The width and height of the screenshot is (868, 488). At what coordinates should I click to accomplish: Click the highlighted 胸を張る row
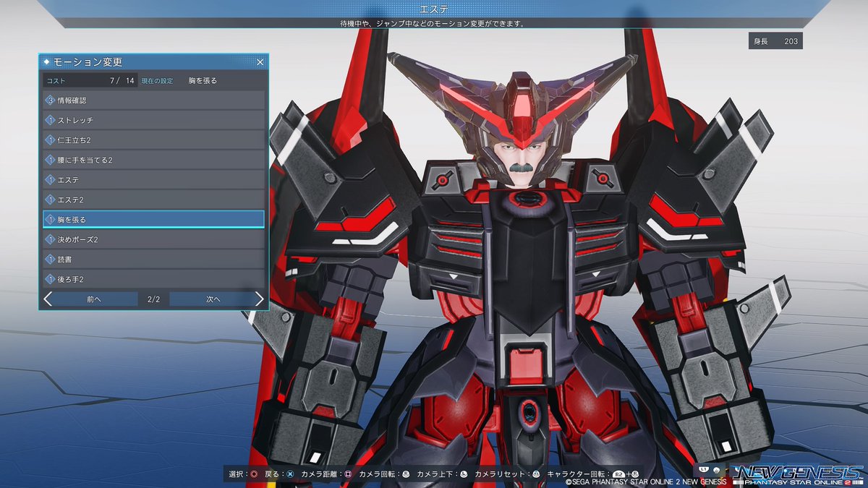click(153, 219)
